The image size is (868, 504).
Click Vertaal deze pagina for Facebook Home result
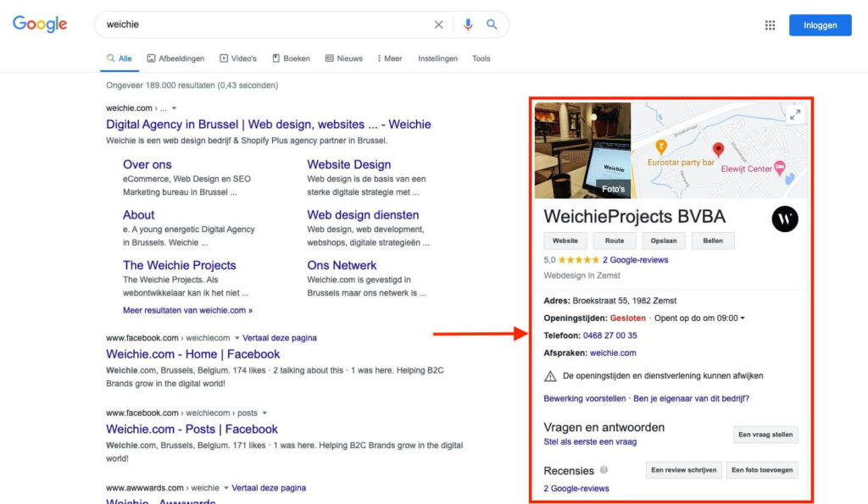click(x=280, y=337)
